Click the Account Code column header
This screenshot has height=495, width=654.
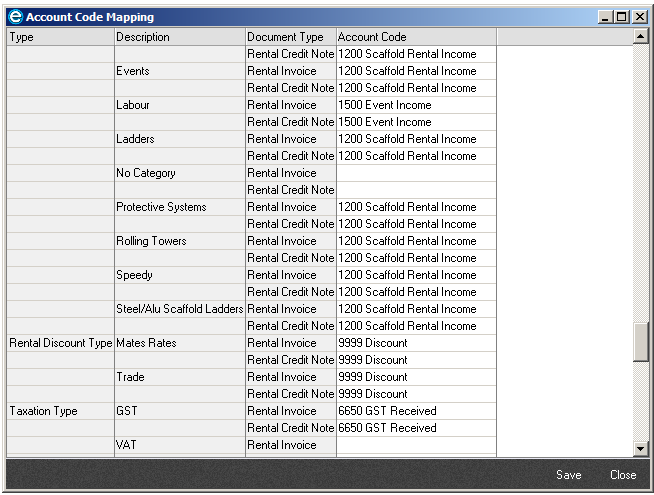coord(415,37)
